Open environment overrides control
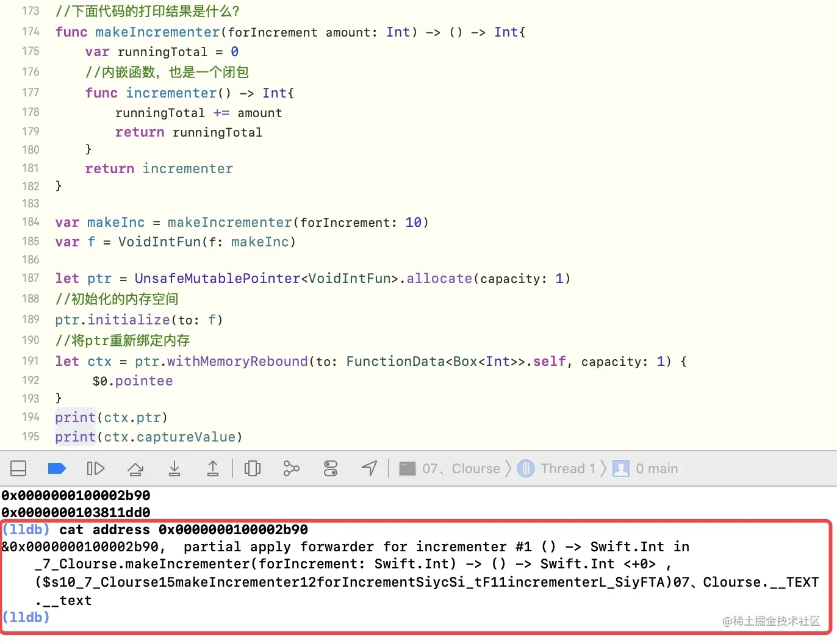The image size is (837, 644). [x=331, y=468]
